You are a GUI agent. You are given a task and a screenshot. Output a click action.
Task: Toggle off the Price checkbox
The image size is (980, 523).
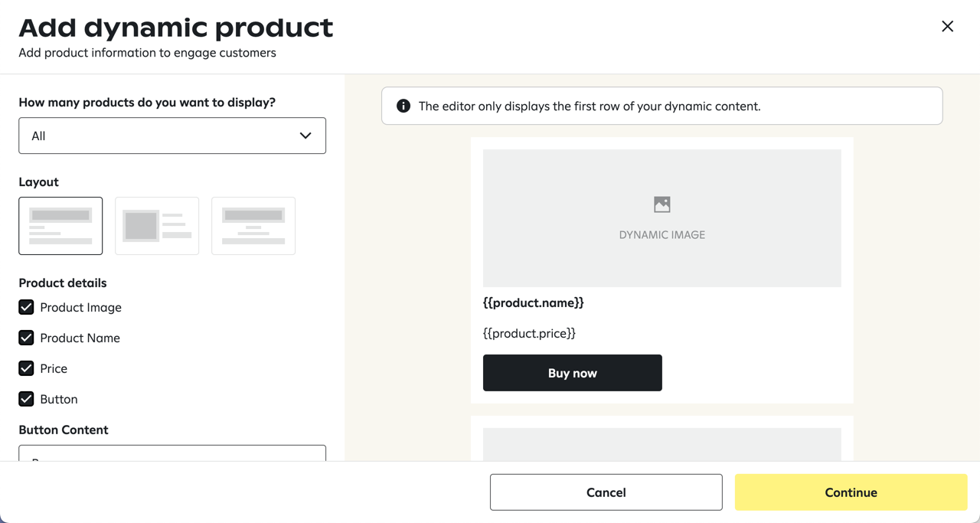(25, 368)
